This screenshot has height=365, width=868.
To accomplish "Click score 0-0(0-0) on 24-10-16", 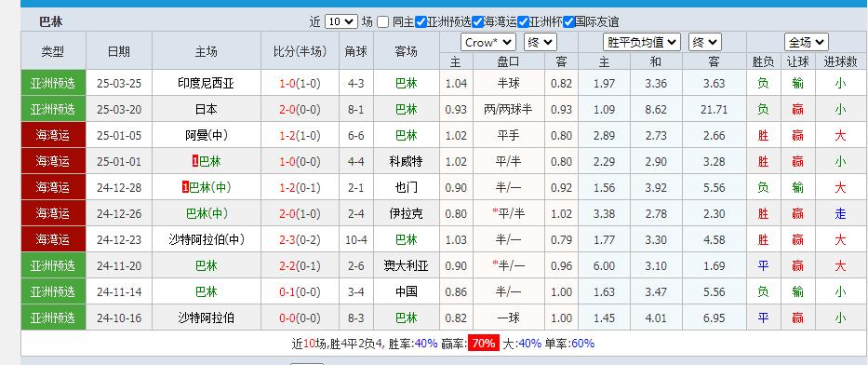I will [300, 318].
